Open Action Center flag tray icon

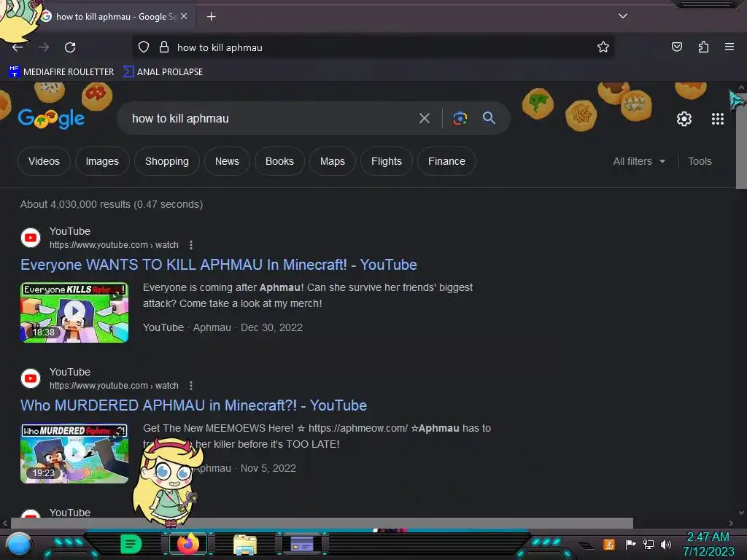pyautogui.click(x=631, y=544)
